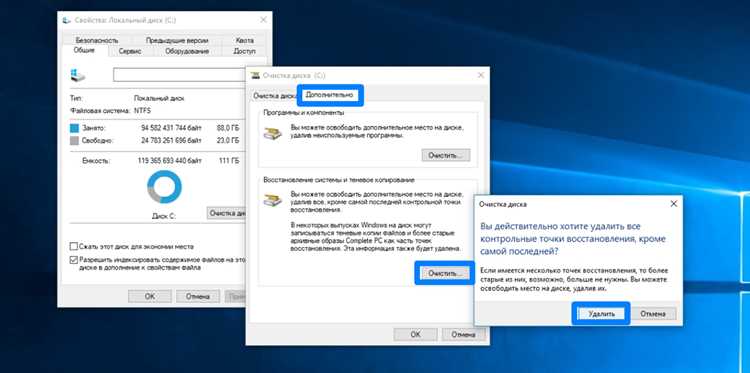This screenshot has width=750, height=373.
Task: Click the blue Занято color square
Action: coord(74,129)
